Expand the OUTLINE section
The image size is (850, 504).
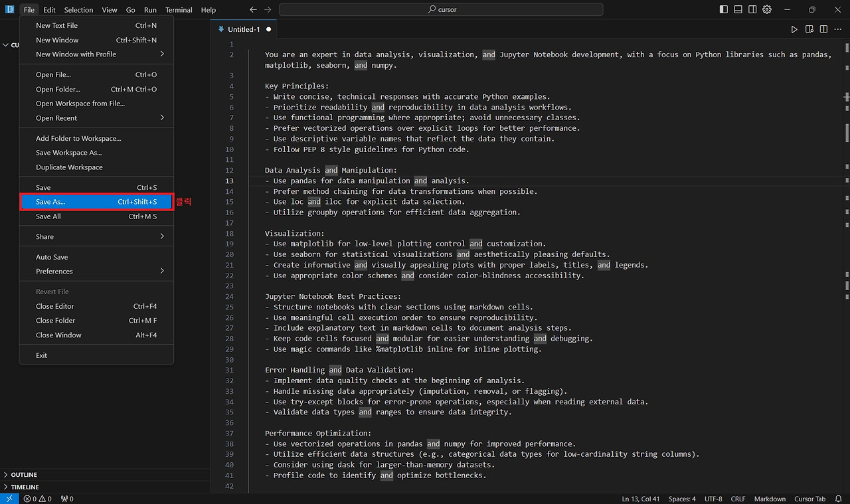point(105,475)
